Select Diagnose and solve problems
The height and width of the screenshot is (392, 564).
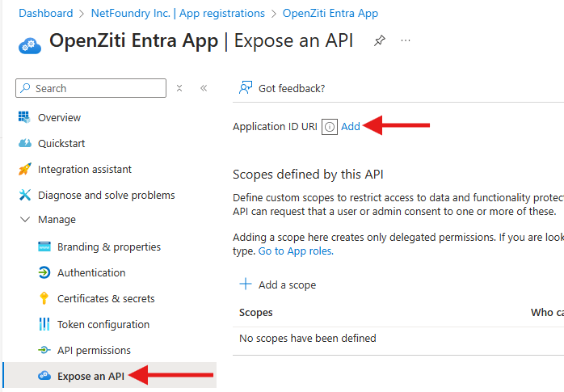(x=106, y=195)
